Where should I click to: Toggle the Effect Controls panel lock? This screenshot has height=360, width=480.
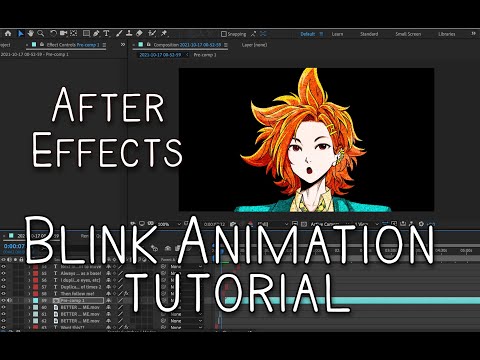pyautogui.click(x=42, y=45)
